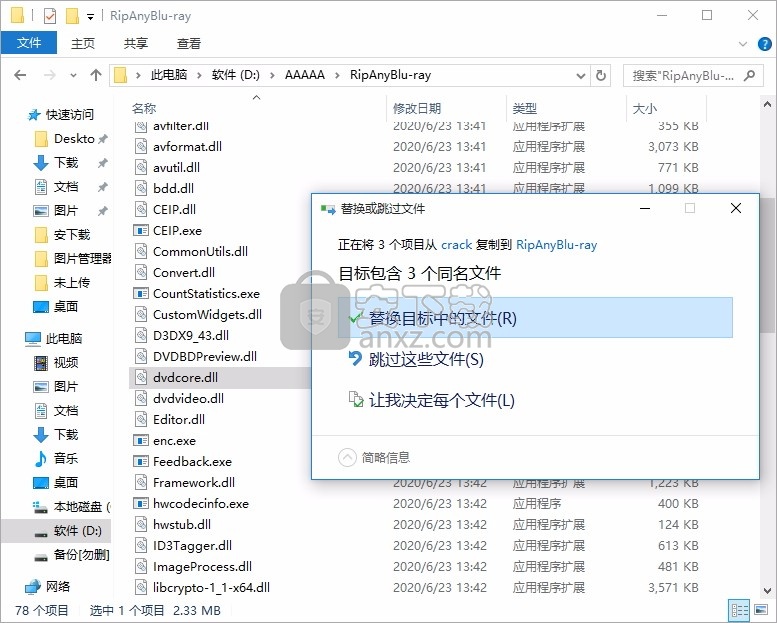777x623 pixels.
Task: Open the address bar history dropdown
Action: point(580,76)
